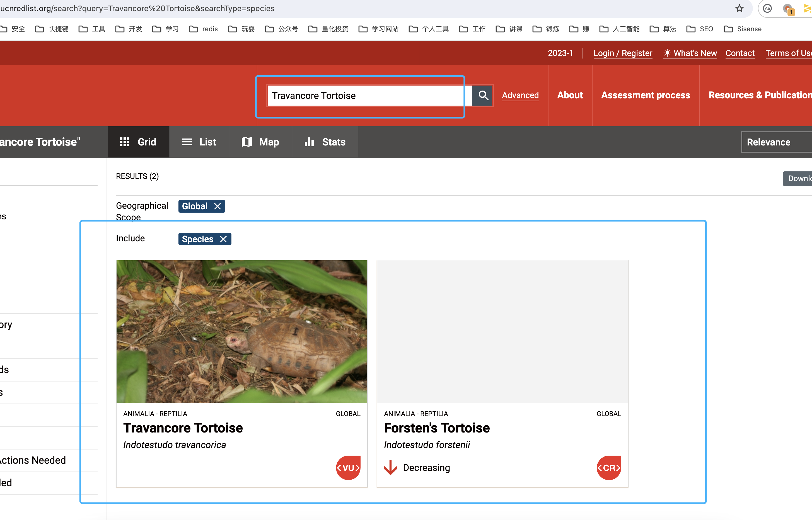Click the Download results icon
This screenshot has width=812, height=520.
click(x=798, y=179)
